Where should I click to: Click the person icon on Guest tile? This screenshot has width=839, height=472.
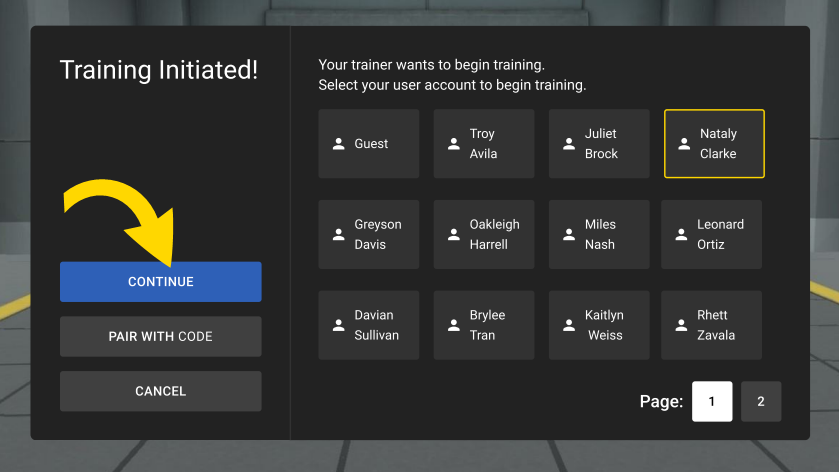tap(339, 144)
